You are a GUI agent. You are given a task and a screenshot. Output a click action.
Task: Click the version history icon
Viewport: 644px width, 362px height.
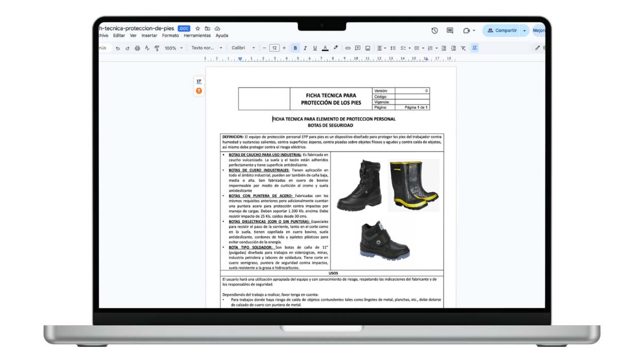coord(434,30)
